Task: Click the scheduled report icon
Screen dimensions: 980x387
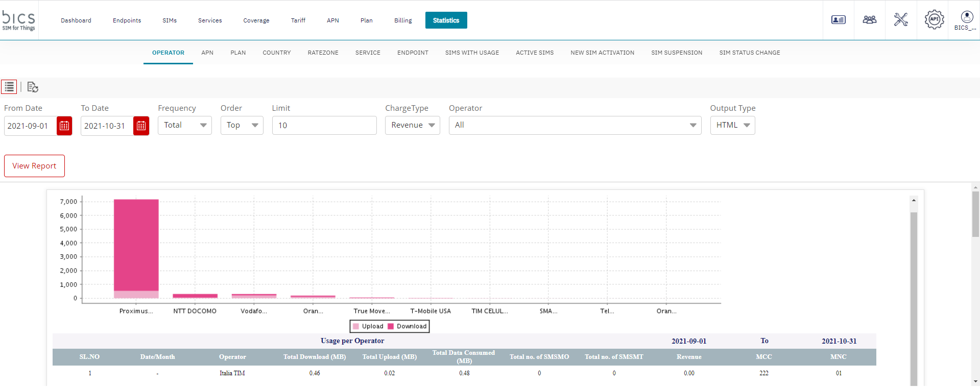Action: (33, 87)
